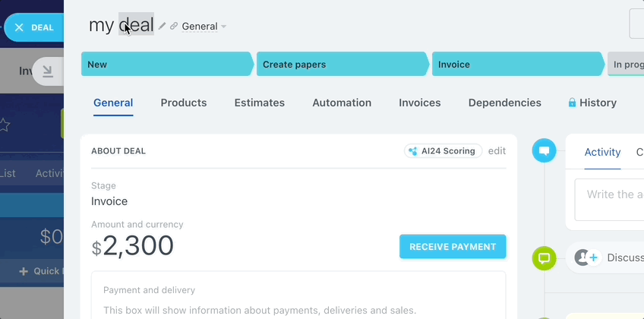This screenshot has height=319, width=644.
Task: Click the Stage value Invoice
Action: [x=109, y=201]
